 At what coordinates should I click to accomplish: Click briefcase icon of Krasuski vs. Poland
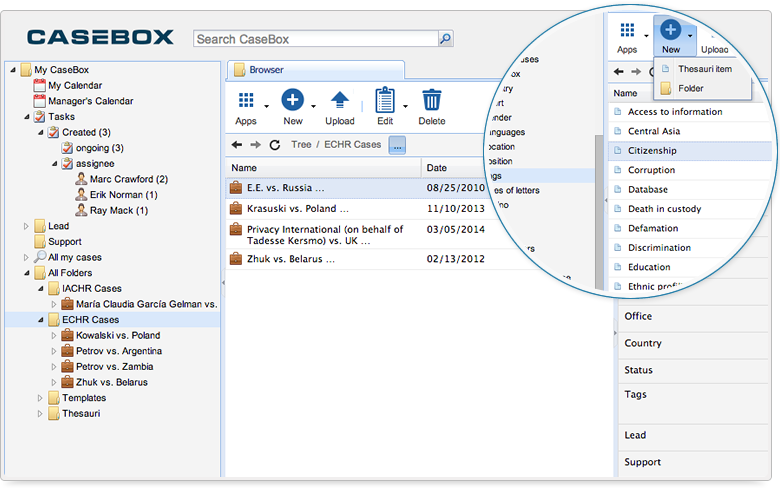pos(236,208)
